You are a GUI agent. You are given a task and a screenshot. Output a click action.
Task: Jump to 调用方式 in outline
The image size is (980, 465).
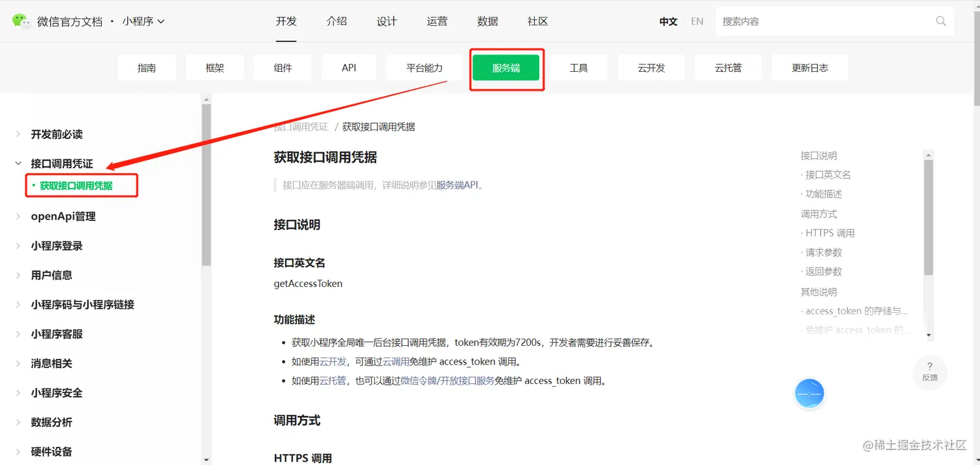coord(819,214)
